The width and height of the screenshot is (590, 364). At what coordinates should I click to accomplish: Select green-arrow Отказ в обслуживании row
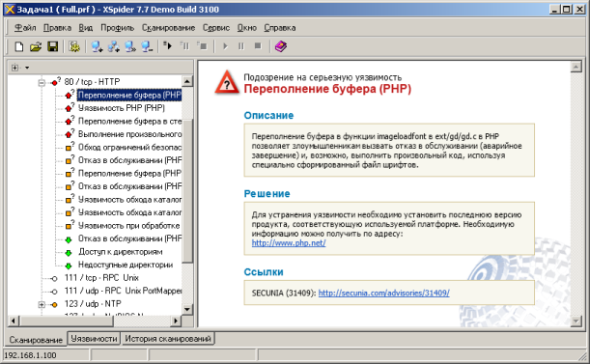click(x=129, y=238)
